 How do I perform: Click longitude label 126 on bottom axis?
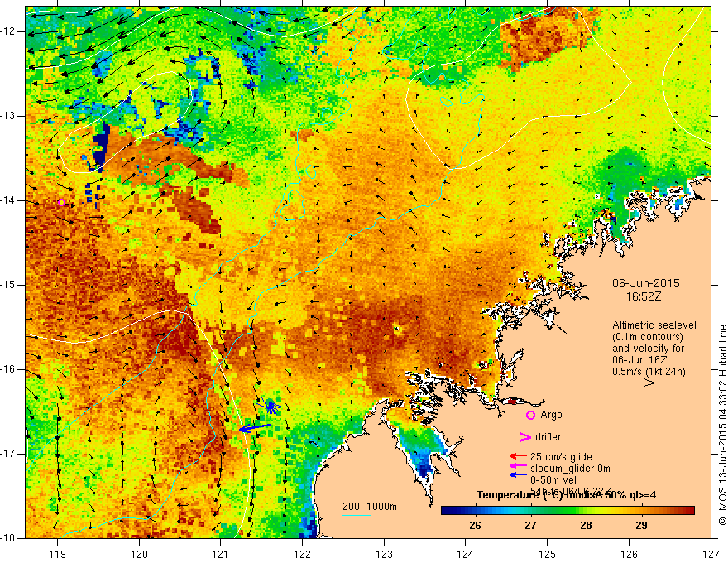(629, 554)
